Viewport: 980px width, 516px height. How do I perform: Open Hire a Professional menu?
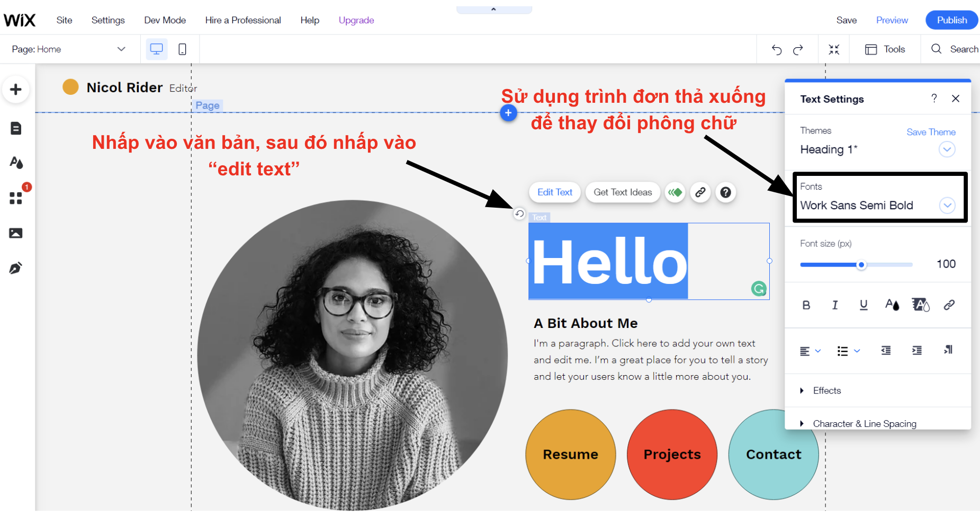point(243,20)
